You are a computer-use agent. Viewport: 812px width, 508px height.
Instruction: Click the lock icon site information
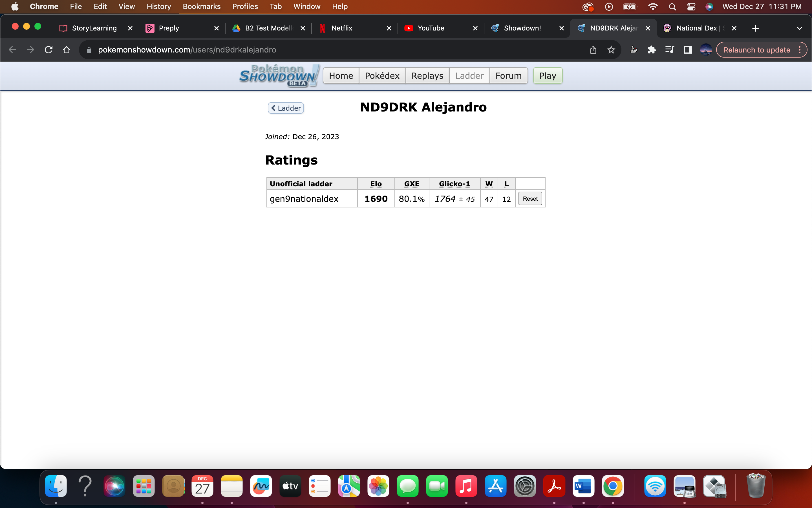click(x=89, y=50)
